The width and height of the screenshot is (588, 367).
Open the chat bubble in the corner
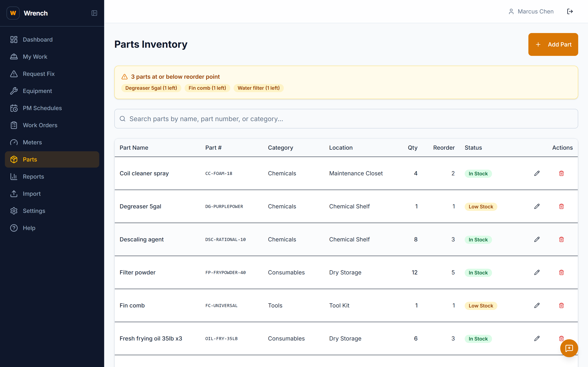[x=569, y=348]
